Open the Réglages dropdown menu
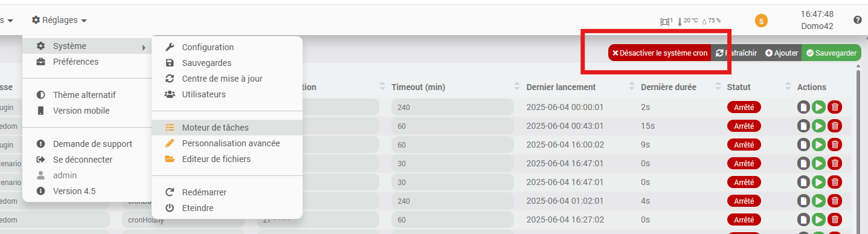This screenshot has width=868, height=234. [x=59, y=20]
